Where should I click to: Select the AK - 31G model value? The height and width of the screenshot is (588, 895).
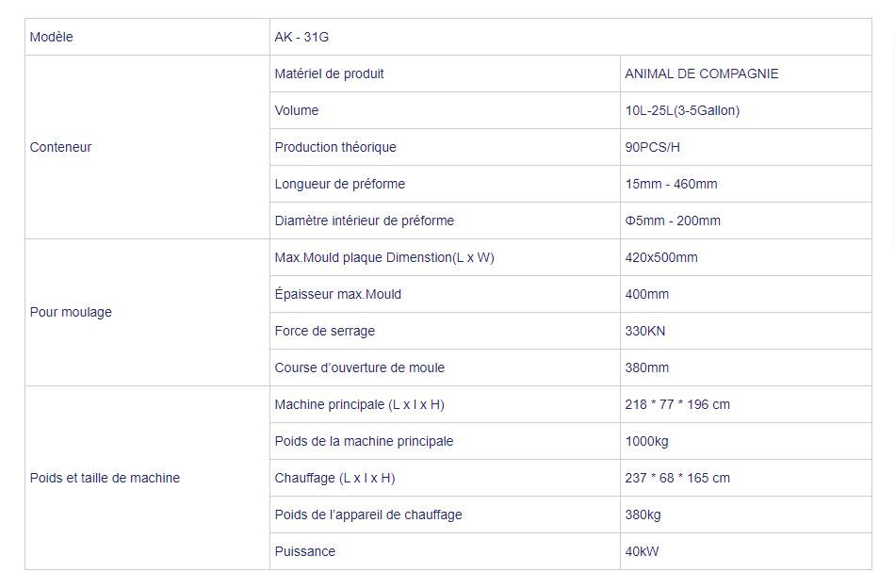pos(301,37)
